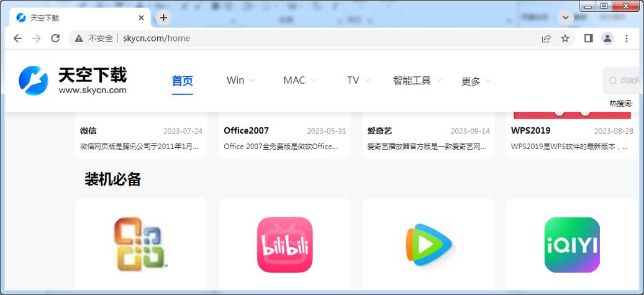Open the Win navigation menu
This screenshot has width=644, height=295.
(x=235, y=80)
